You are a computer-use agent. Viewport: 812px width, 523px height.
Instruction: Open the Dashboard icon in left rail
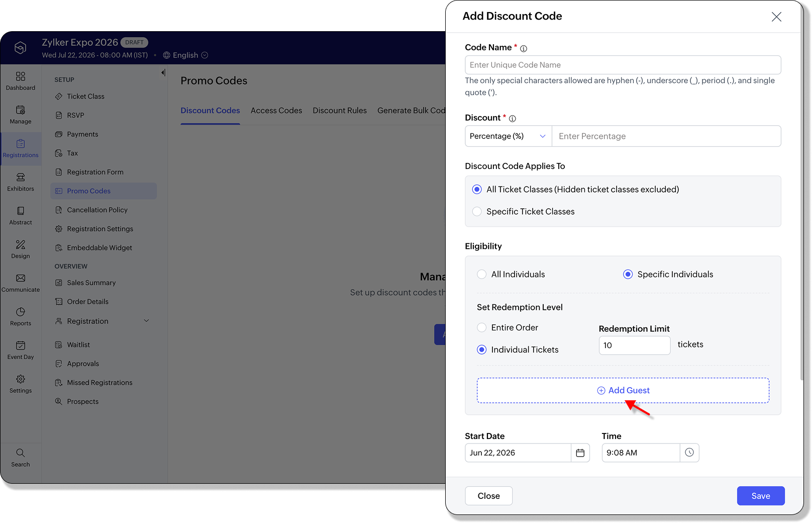(21, 76)
